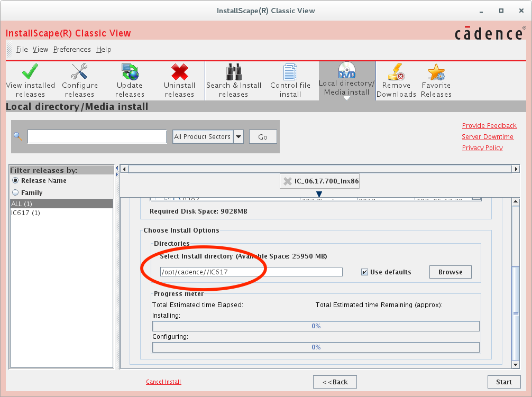Viewport: 532px width, 397px height.
Task: Select the Release Name radio button
Action: 15,180
